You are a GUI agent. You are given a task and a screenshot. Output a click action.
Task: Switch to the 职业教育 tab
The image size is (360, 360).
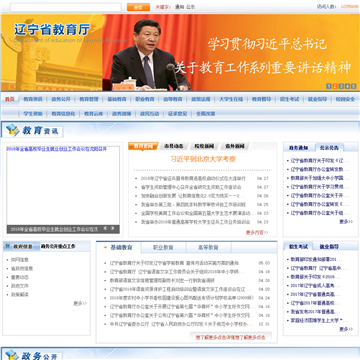pos(163,248)
